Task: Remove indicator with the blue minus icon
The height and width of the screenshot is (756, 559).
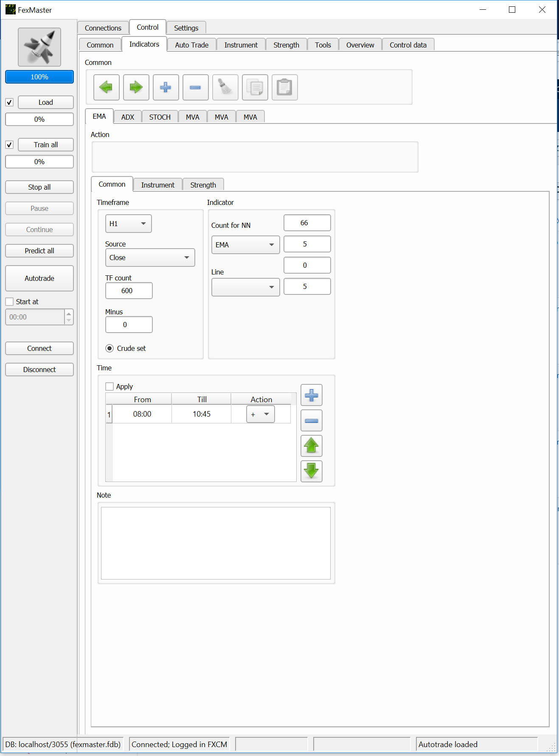Action: click(x=195, y=87)
